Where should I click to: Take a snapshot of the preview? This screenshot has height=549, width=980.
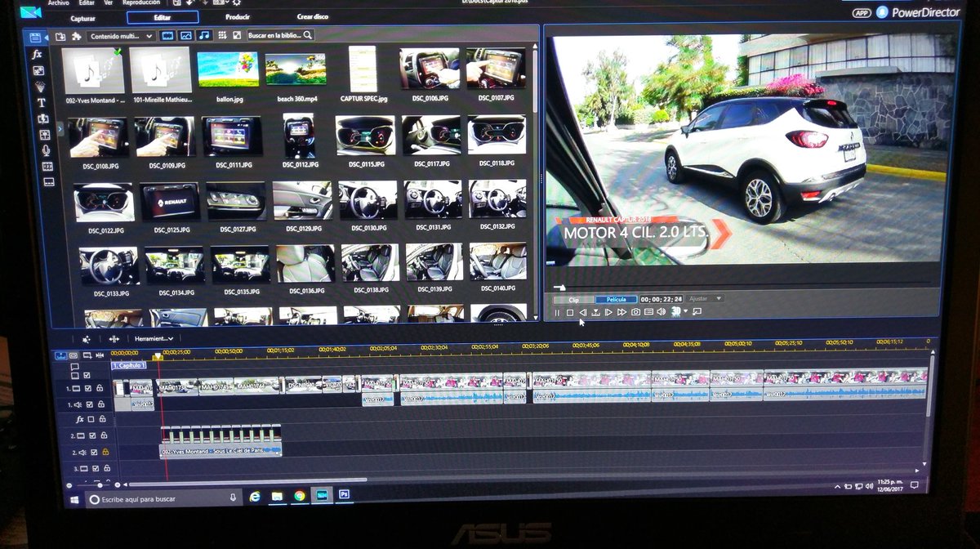[635, 312]
